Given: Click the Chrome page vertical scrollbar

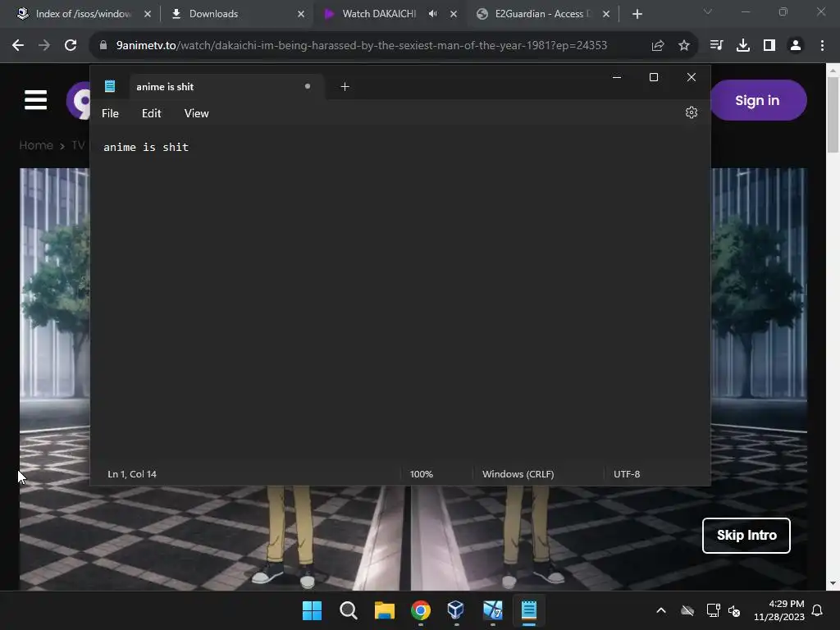Looking at the screenshot, I should pyautogui.click(x=833, y=115).
